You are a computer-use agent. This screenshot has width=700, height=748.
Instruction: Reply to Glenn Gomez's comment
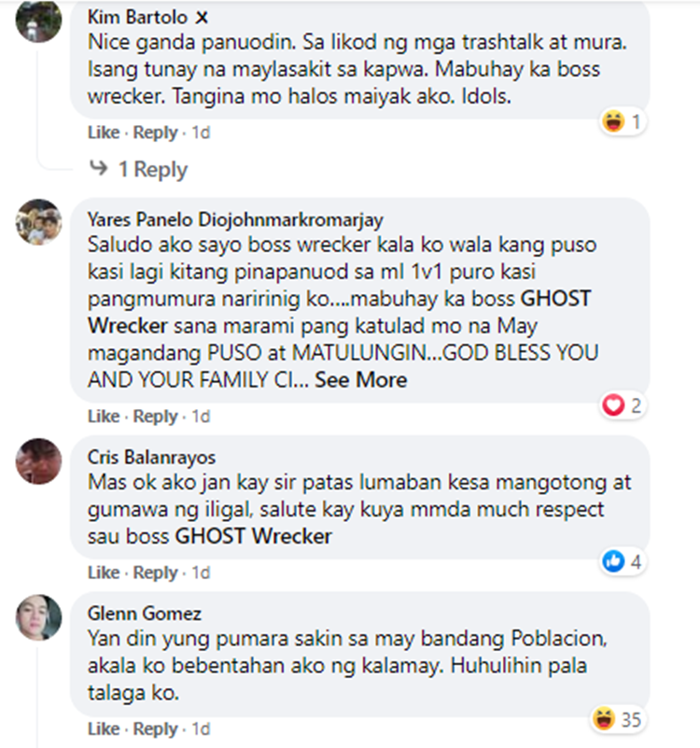click(x=156, y=729)
